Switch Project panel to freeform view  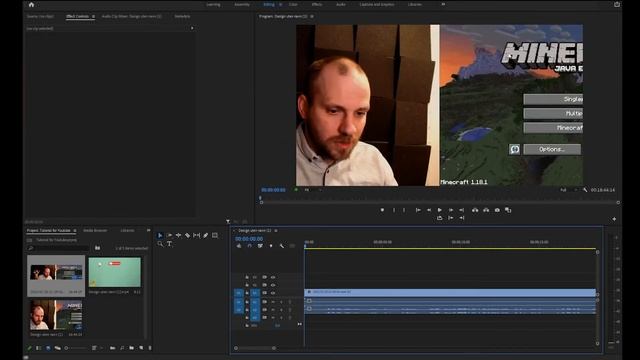click(58, 348)
